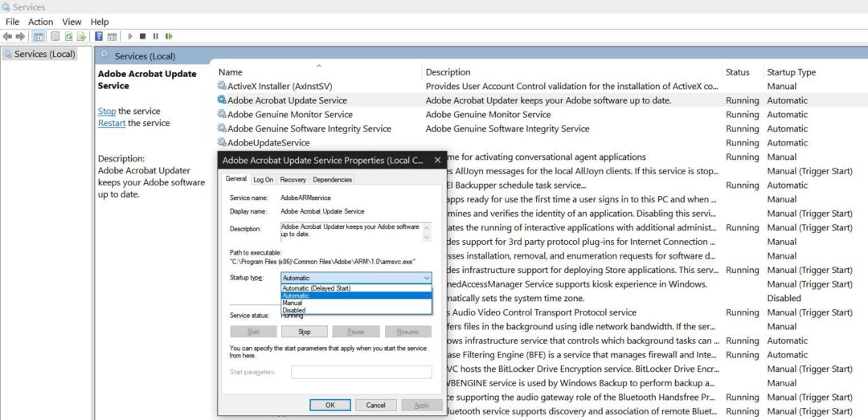868x420 pixels.
Task: Click the Forward arrow toolbar icon
Action: (x=20, y=36)
